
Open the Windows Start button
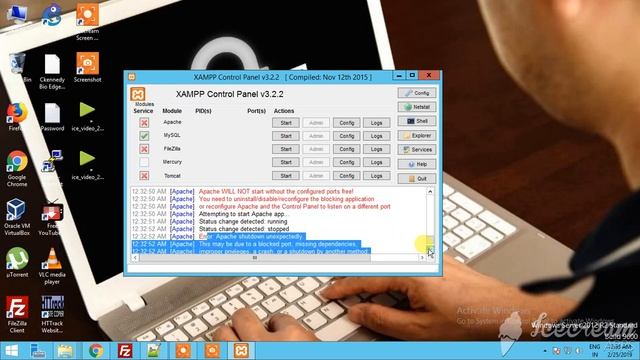tap(11, 351)
